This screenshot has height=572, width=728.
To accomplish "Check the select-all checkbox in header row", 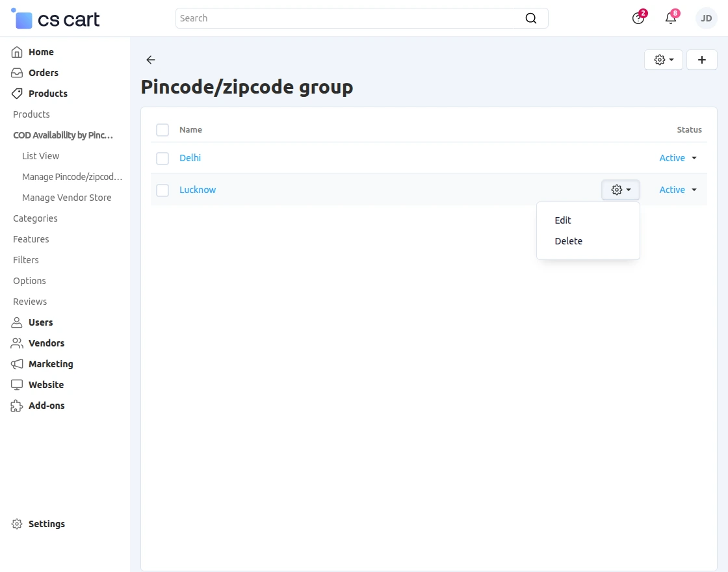I will coord(162,129).
